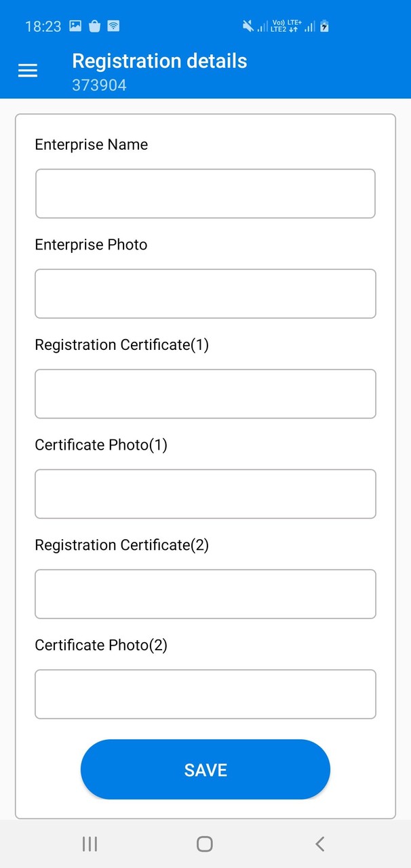The height and width of the screenshot is (868, 411).
Task: Tap the charging battery icon
Action: coord(324,26)
